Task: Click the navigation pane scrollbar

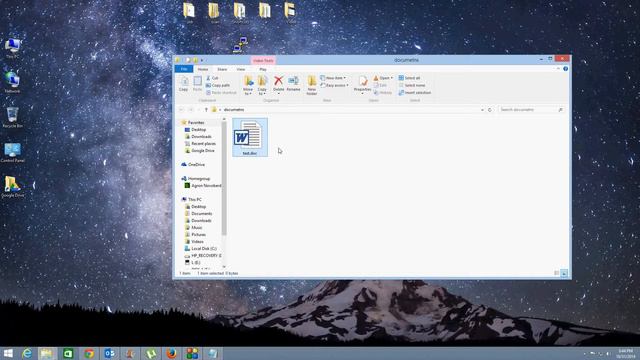Action: pos(224,178)
